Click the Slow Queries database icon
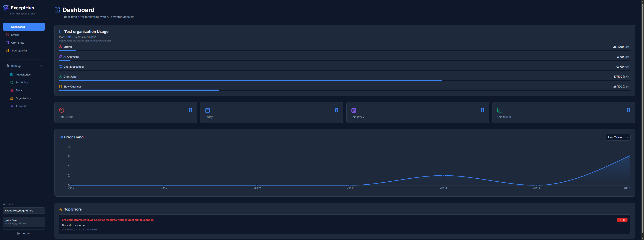This screenshot has width=644, height=240. click(x=7, y=50)
